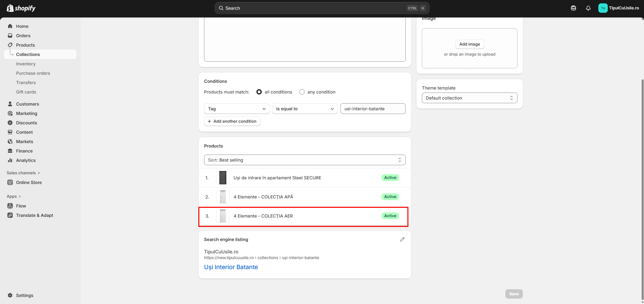644x304 pixels.
Task: Navigate to Inventory submenu item
Action: (x=26, y=64)
